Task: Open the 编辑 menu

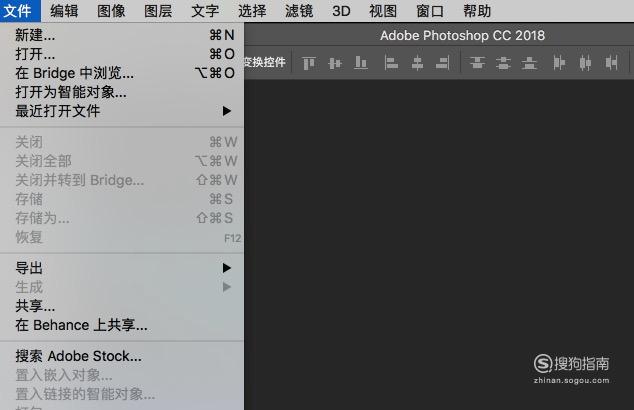Action: 64,11
